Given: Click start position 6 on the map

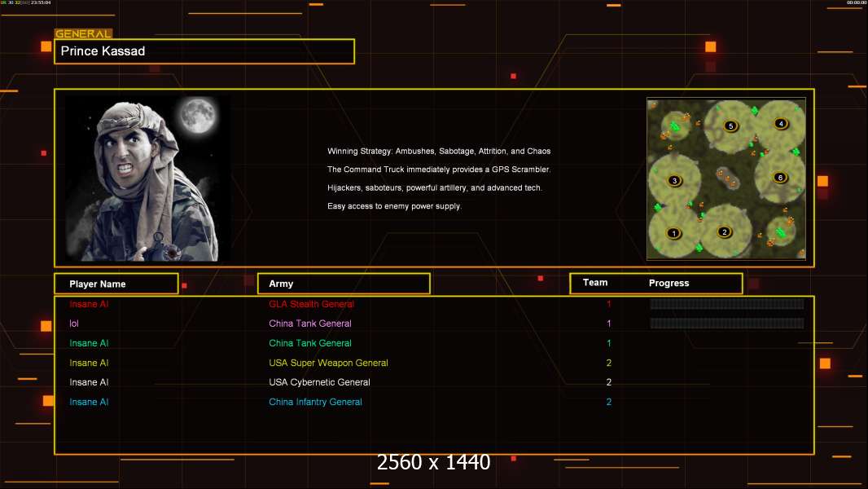Looking at the screenshot, I should pos(780,178).
